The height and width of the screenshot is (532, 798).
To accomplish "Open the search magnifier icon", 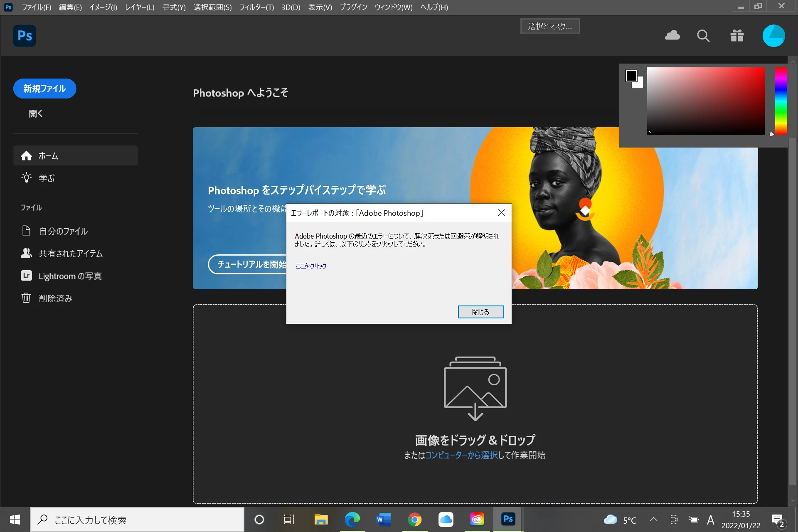I will 703,36.
